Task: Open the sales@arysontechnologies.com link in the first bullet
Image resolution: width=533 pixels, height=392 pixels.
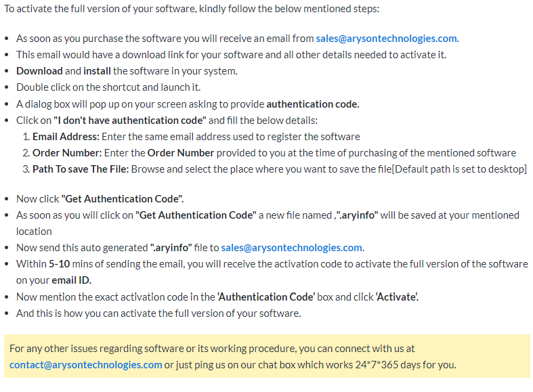Action: (387, 39)
